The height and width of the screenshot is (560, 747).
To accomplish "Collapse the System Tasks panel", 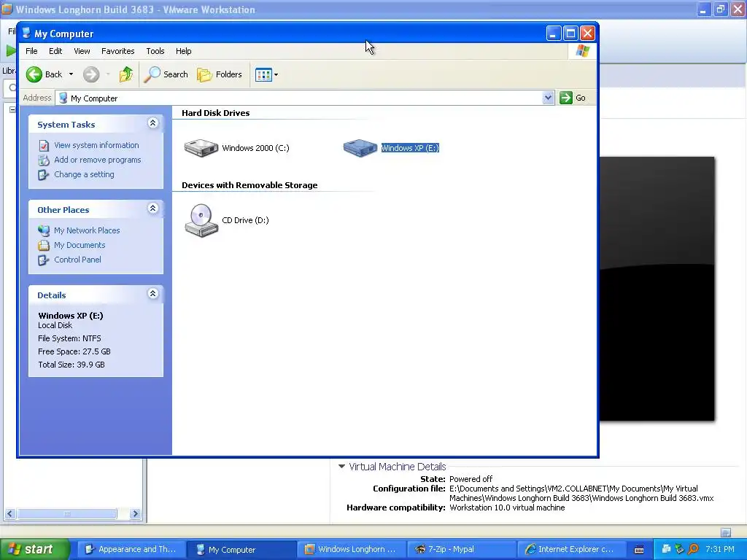I will 152,123.
